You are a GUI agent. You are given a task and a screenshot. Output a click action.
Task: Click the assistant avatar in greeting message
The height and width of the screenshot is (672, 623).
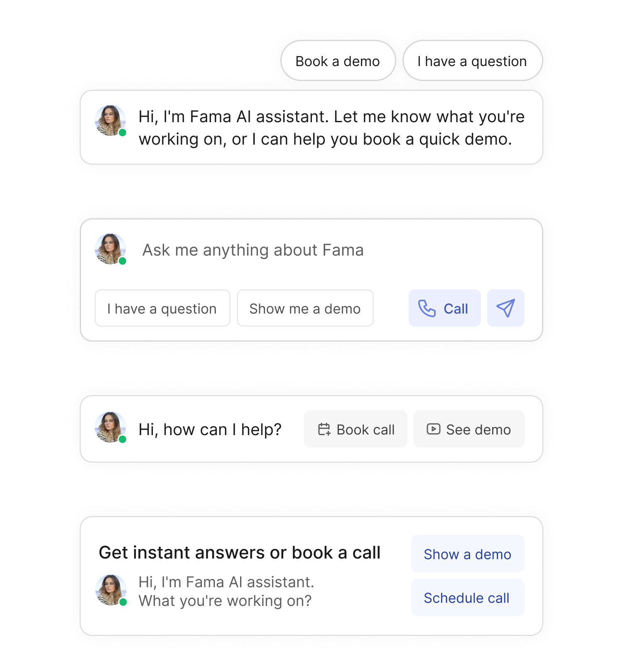click(x=110, y=121)
